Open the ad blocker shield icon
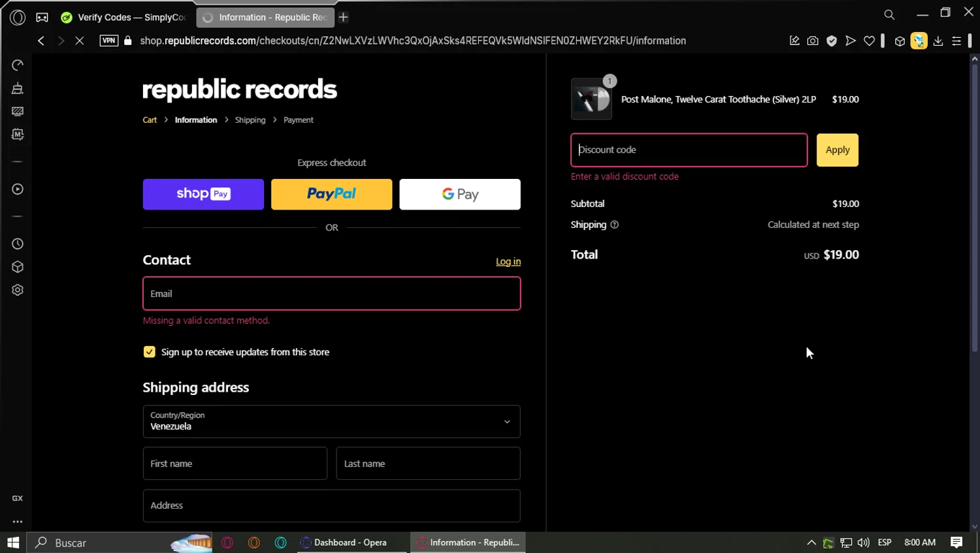Image resolution: width=980 pixels, height=553 pixels. pyautogui.click(x=832, y=40)
